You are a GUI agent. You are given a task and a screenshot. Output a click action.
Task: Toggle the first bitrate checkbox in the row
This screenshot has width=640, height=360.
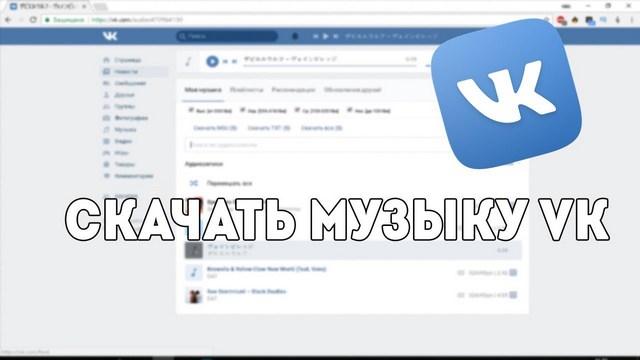click(191, 110)
